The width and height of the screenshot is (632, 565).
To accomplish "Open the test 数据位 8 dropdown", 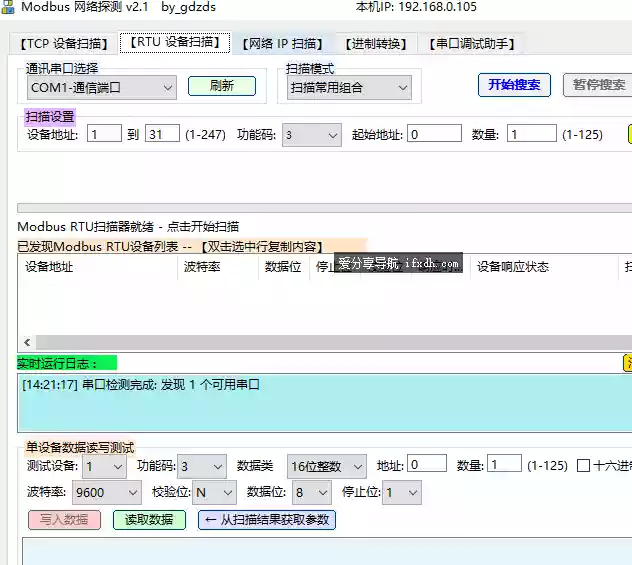I will click(312, 492).
